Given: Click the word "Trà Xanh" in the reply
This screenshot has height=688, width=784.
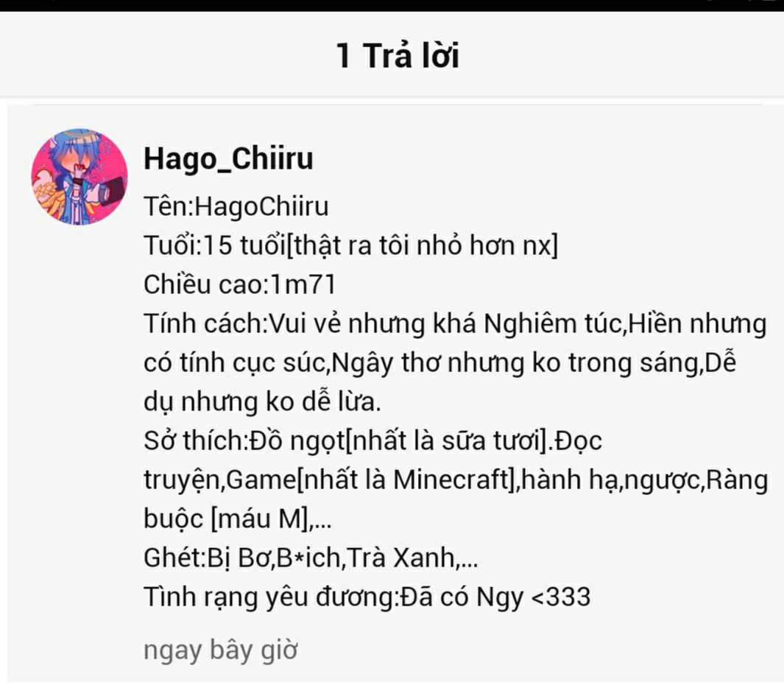Looking at the screenshot, I should click(400, 558).
